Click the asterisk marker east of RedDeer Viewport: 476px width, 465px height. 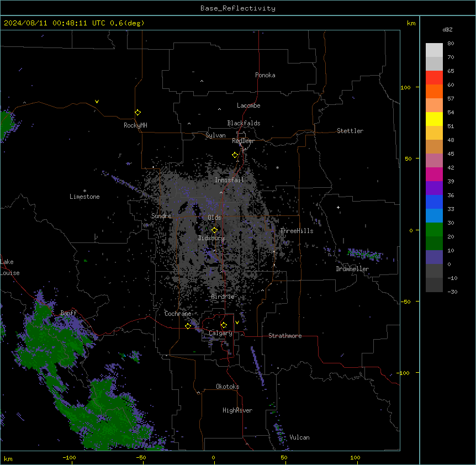[277, 167]
